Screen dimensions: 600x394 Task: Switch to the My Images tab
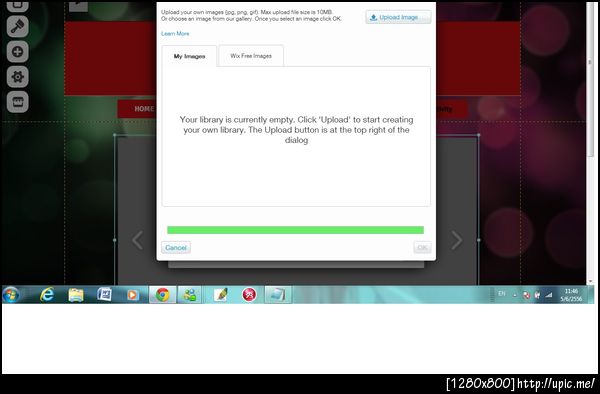[x=189, y=56]
